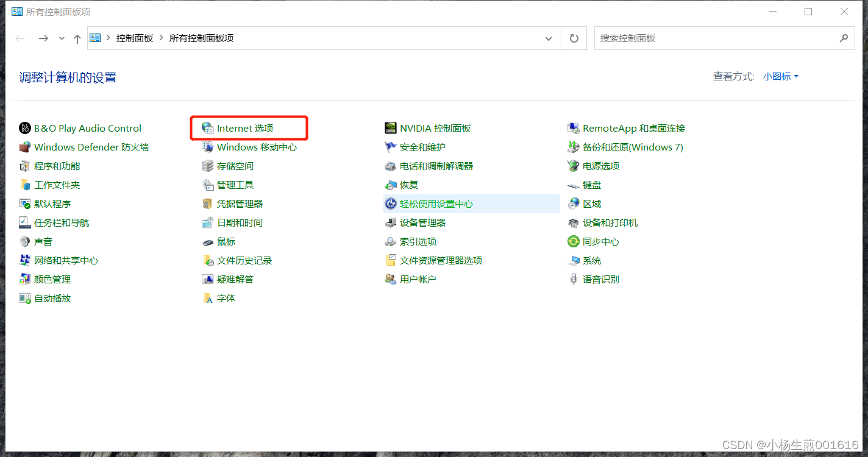Open the 同步中心 link
Viewport: 868px width, 457px height.
tap(601, 241)
